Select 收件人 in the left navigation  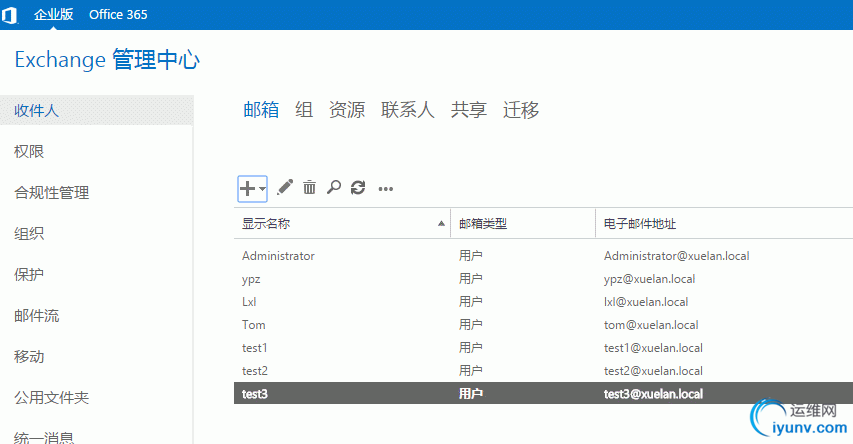coord(96,110)
